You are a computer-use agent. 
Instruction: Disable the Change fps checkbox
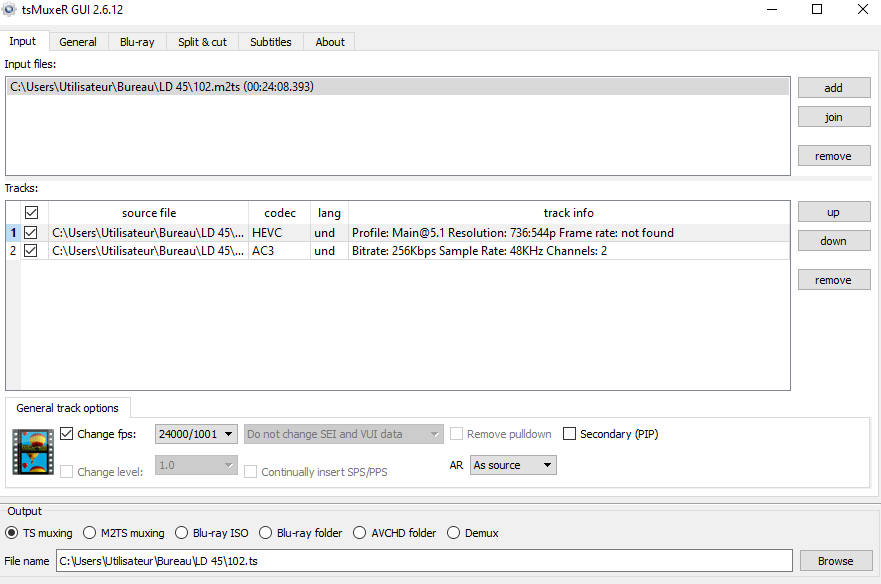(x=67, y=433)
